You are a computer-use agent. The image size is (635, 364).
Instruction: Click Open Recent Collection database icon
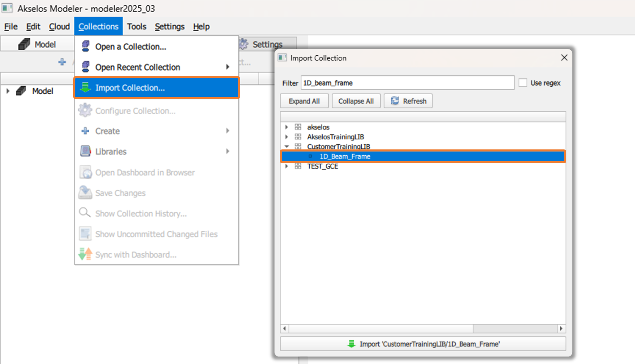[86, 66]
